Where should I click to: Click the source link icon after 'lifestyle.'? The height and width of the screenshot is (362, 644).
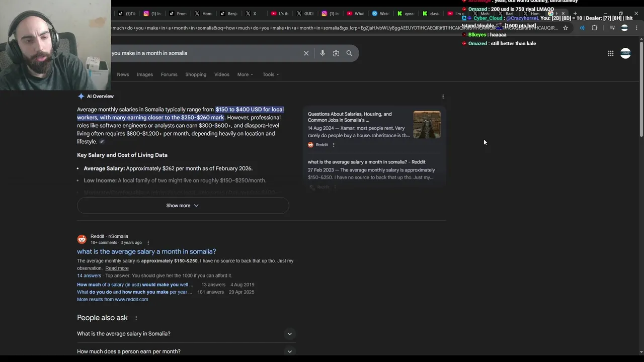[102, 142]
